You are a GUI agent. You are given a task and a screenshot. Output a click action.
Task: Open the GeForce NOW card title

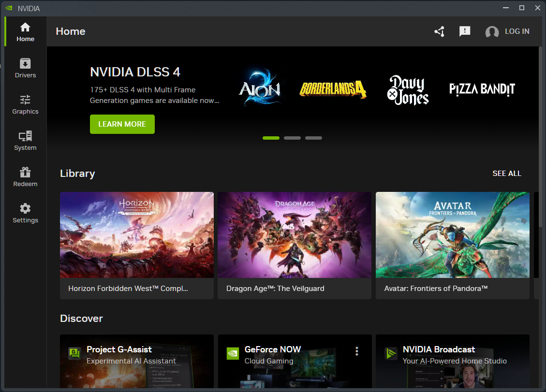273,349
